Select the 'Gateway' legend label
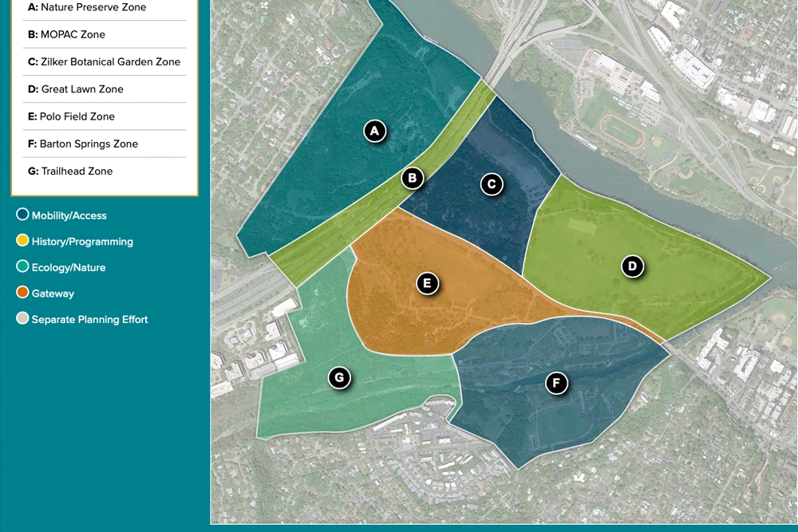Viewport: 798px width, 532px height. (x=53, y=294)
